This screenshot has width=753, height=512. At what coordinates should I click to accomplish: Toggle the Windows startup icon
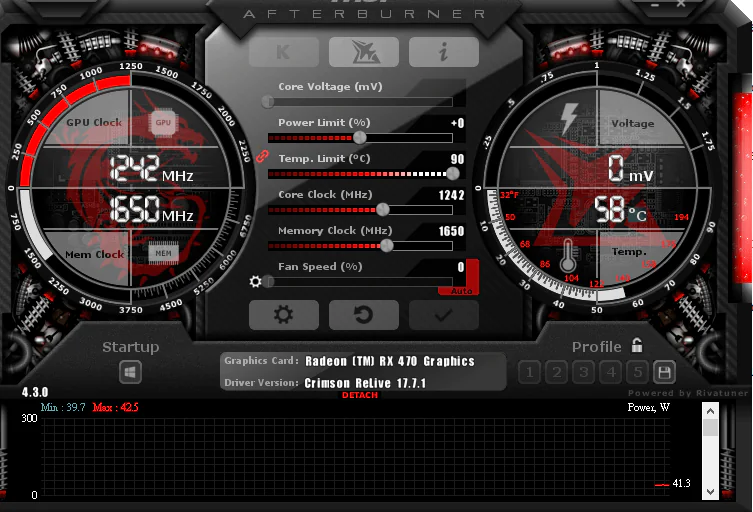pos(130,372)
